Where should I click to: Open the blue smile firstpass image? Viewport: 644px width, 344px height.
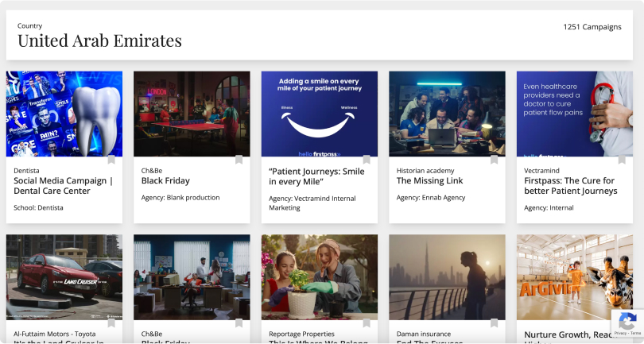(x=320, y=114)
